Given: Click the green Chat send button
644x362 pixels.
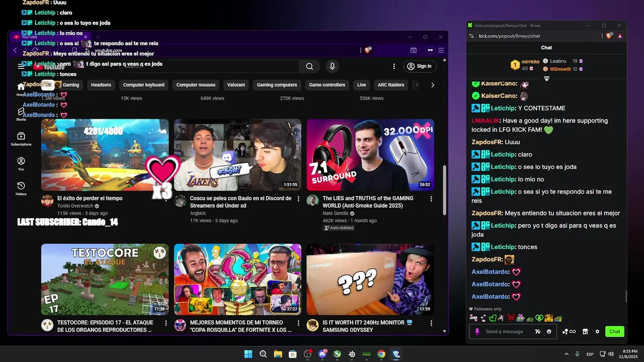Looking at the screenshot, I should 615,331.
